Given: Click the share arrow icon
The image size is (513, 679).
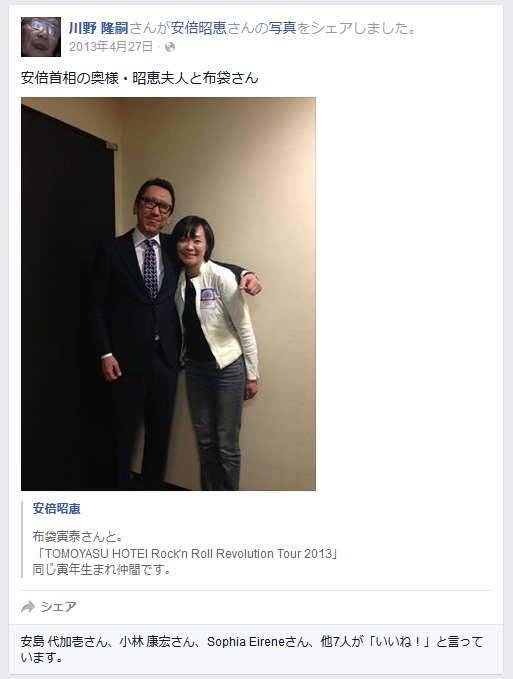Looking at the screenshot, I should point(28,607).
